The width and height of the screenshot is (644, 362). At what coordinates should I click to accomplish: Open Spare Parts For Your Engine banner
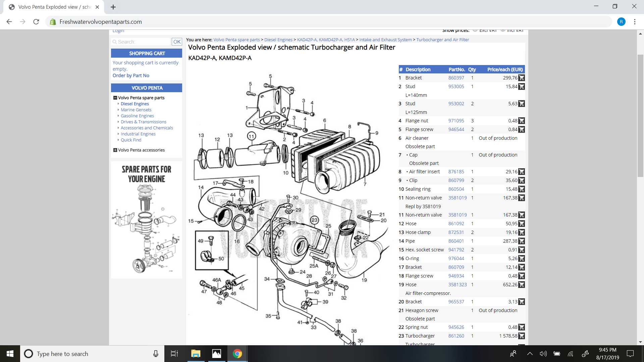(x=147, y=220)
